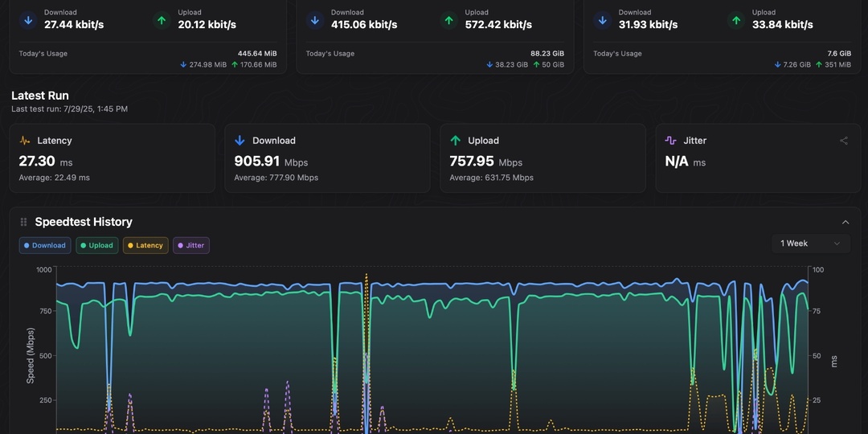Toggle the Download series in chart legend
The width and height of the screenshot is (868, 434).
45,245
